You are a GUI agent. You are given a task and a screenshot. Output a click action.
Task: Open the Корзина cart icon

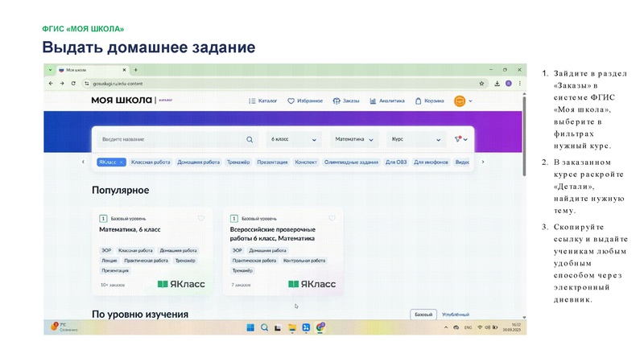[x=418, y=101]
